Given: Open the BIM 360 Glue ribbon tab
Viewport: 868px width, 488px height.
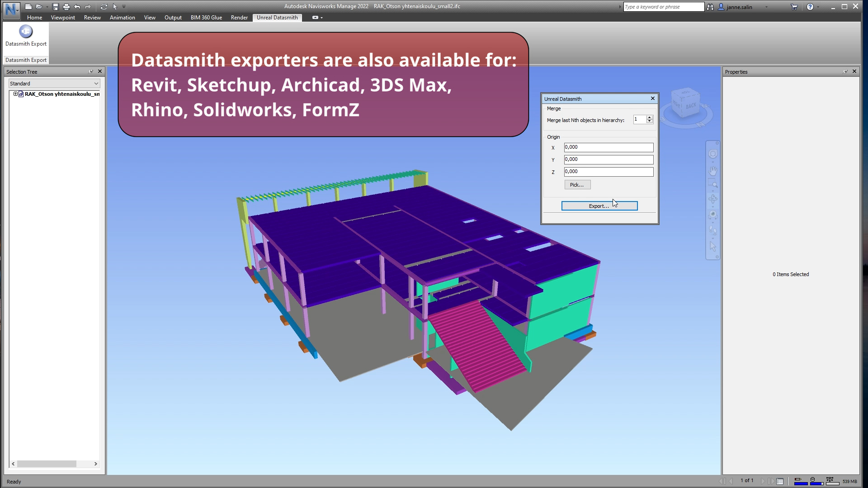Looking at the screenshot, I should tap(206, 17).
